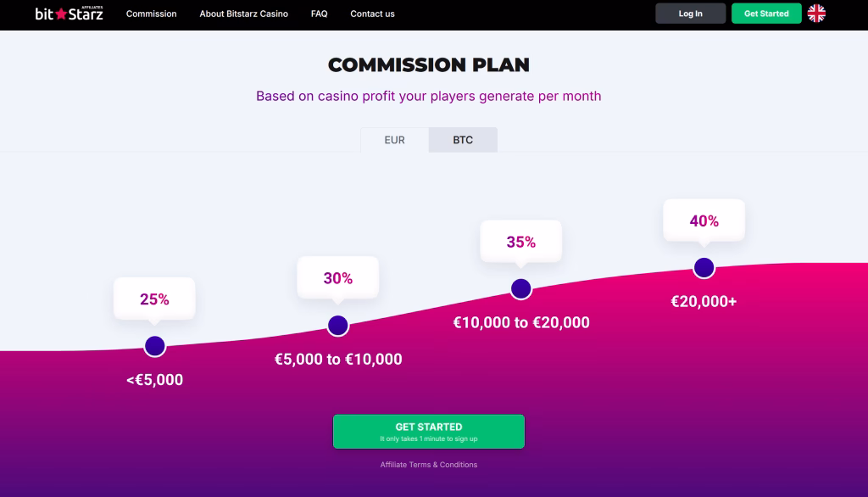Select the 35% commission tier marker
The height and width of the screenshot is (497, 868).
point(521,288)
